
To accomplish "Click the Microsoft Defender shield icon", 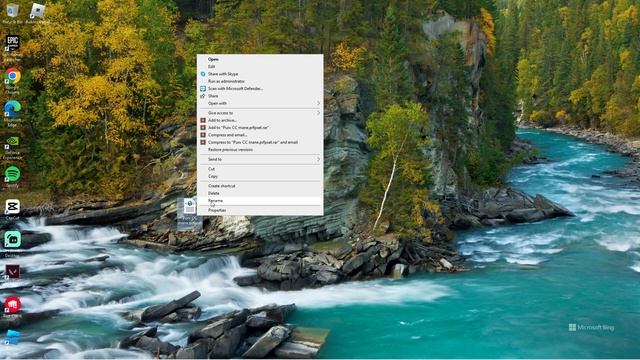I will click(x=202, y=89).
